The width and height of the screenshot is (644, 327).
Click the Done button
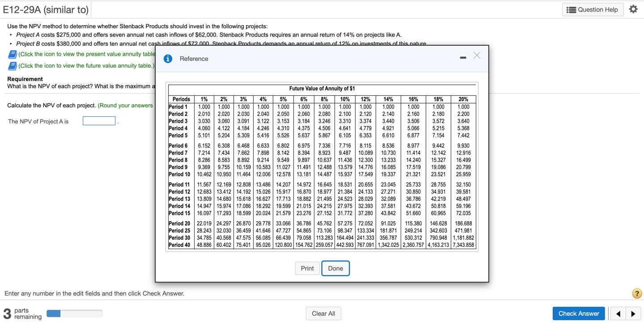335,268
